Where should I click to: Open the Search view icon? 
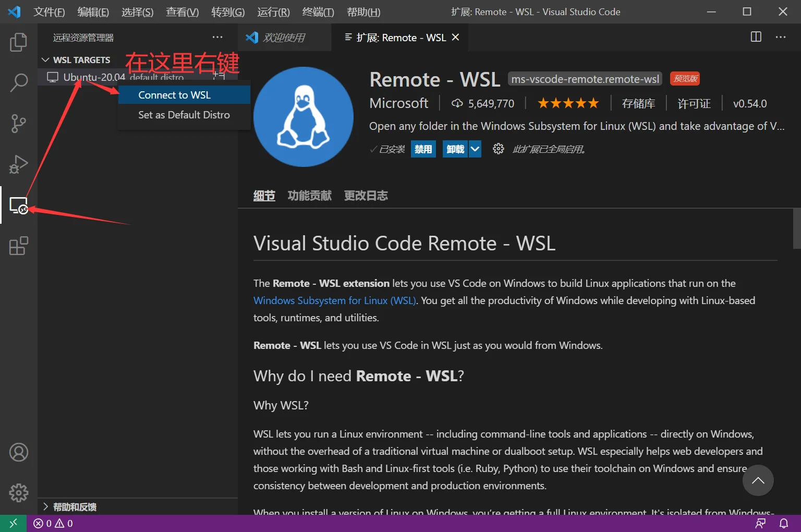coord(18,82)
